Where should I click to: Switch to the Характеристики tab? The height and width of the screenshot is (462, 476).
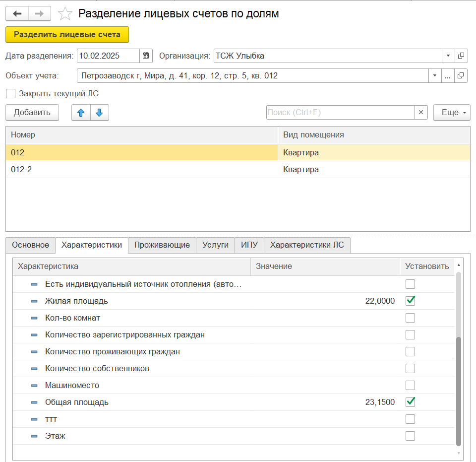(x=92, y=245)
